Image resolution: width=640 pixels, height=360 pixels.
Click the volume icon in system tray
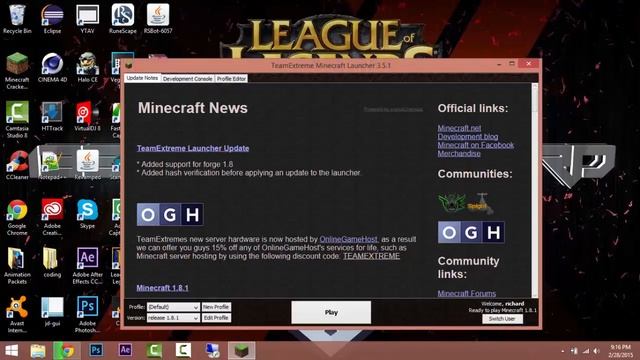[597, 351]
